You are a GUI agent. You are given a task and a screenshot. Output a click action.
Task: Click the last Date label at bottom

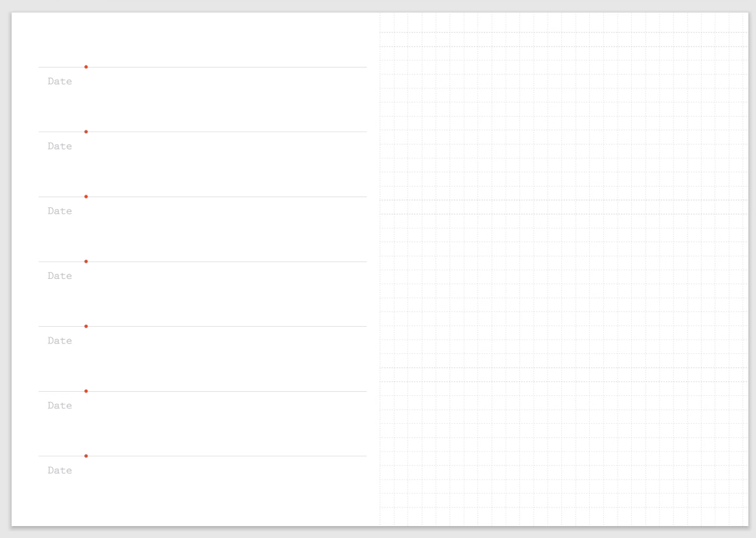coord(60,470)
